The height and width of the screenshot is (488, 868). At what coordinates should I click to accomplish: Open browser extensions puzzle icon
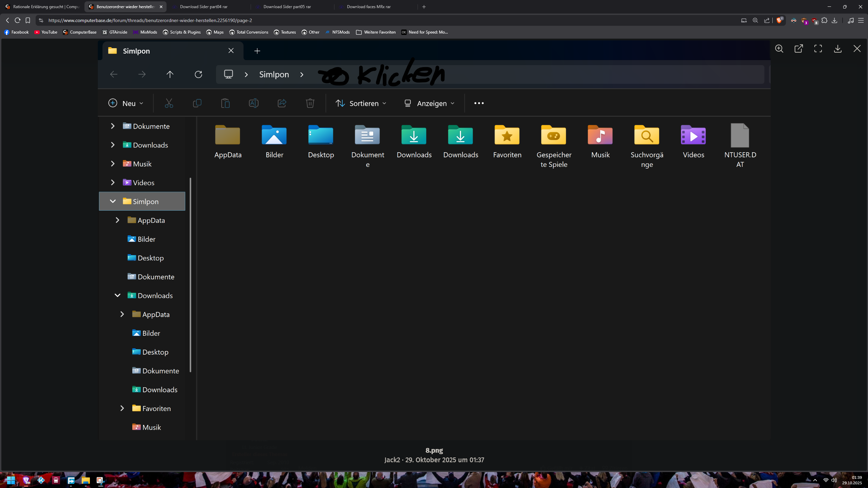824,20
